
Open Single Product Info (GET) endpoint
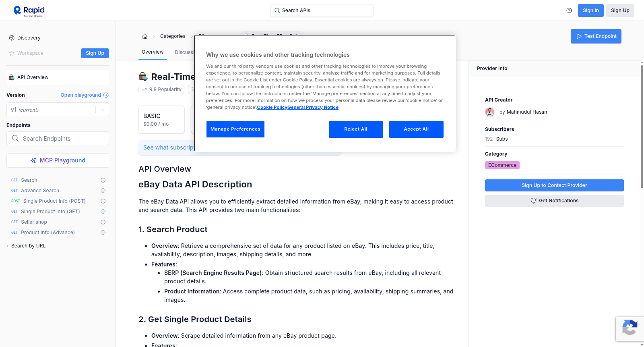coord(50,212)
